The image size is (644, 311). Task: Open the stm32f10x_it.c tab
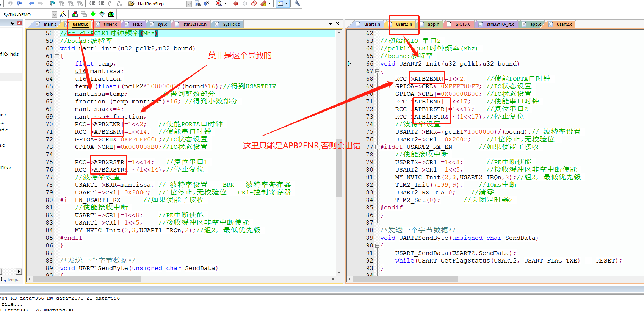pos(497,24)
